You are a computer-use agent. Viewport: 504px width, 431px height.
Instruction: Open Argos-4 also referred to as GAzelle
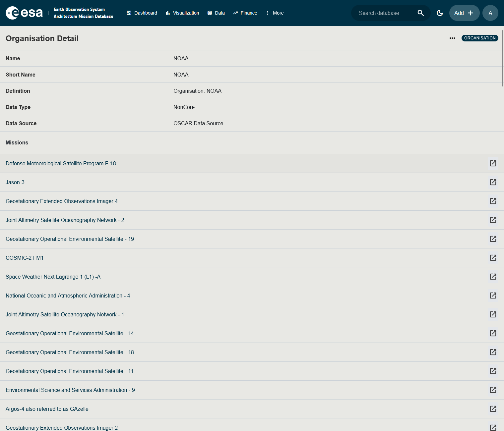tap(47, 409)
